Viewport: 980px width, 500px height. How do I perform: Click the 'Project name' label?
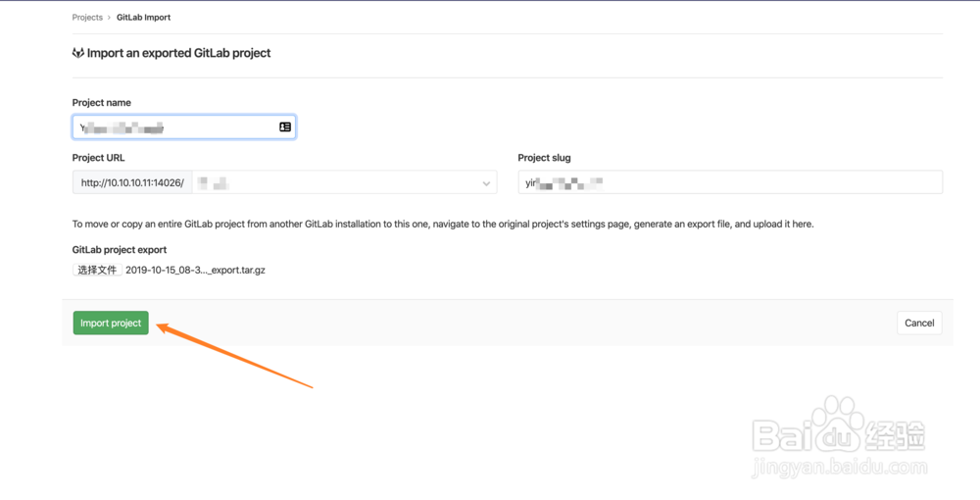[101, 103]
